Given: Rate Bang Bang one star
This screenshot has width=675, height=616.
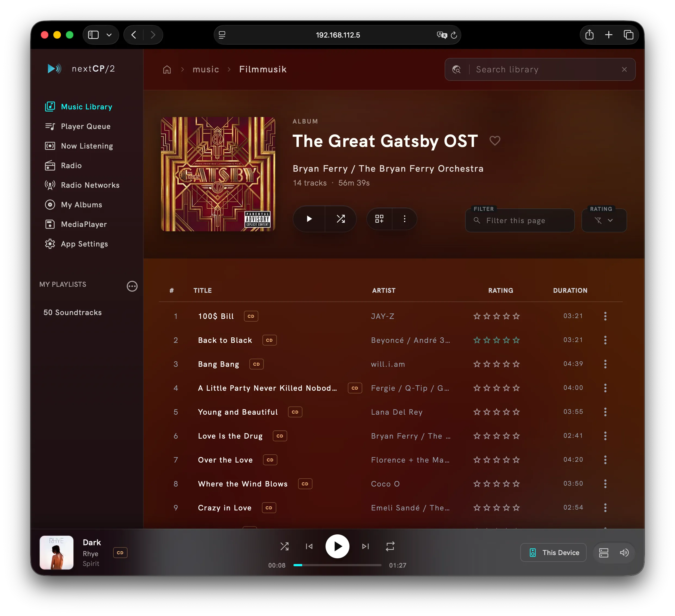Looking at the screenshot, I should pos(477,364).
